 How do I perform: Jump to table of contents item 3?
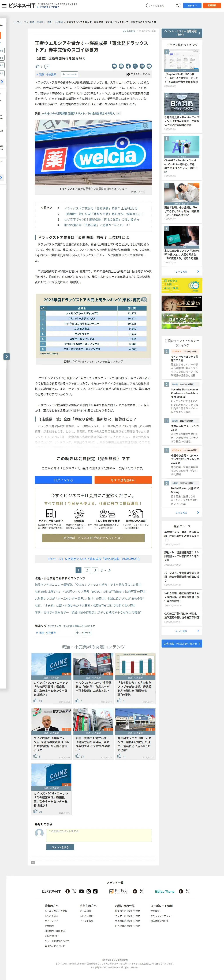(102, 219)
